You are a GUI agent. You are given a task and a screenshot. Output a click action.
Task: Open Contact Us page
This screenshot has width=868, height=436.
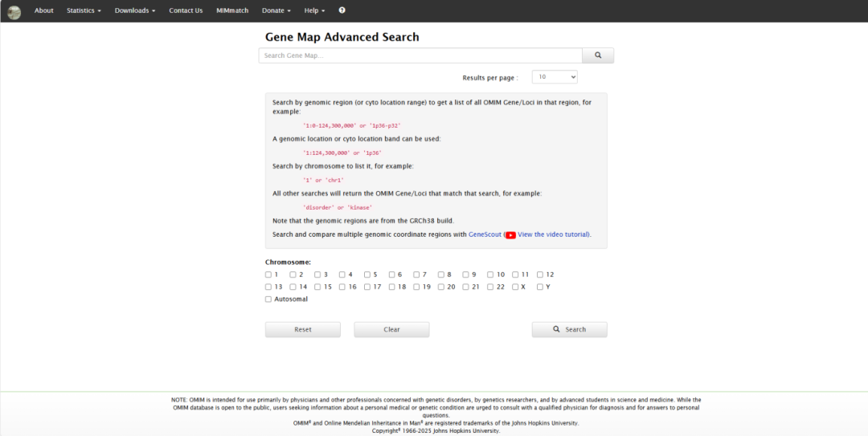tap(186, 10)
